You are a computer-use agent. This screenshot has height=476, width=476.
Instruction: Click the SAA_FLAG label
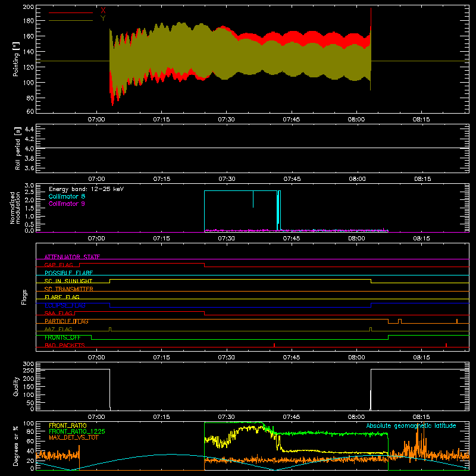[58, 313]
